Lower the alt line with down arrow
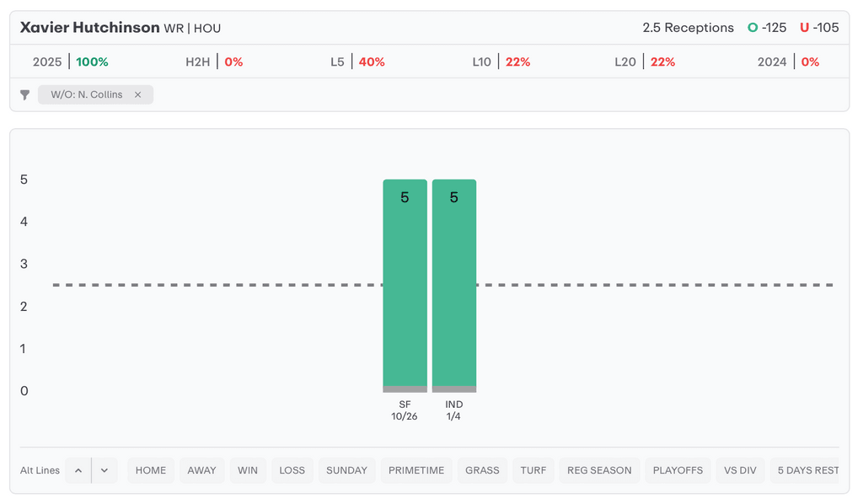This screenshot has width=863, height=504. 105,470
